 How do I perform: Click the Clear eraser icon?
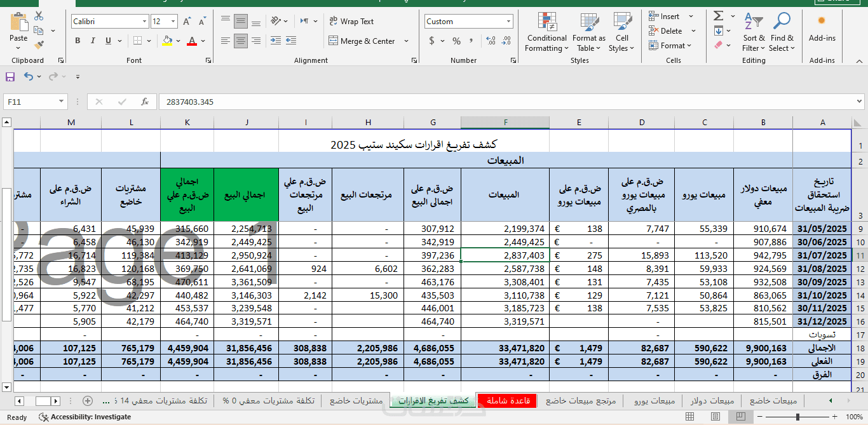pos(718,45)
